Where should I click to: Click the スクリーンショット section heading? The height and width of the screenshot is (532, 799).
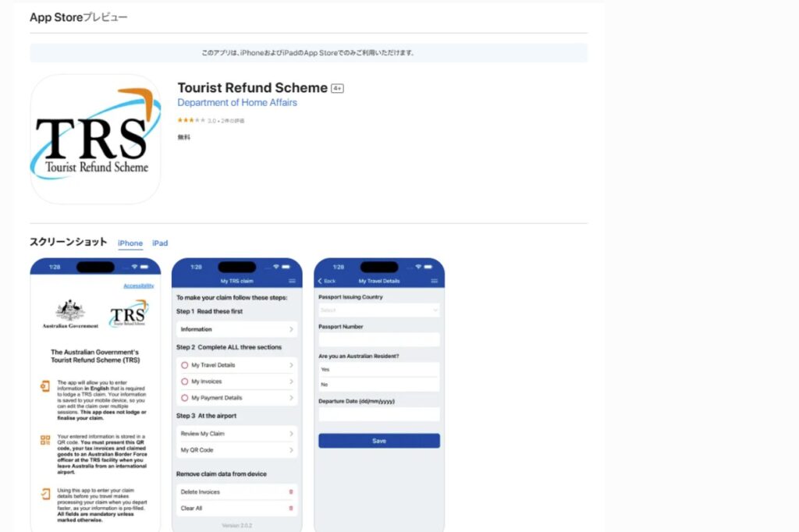click(x=69, y=242)
